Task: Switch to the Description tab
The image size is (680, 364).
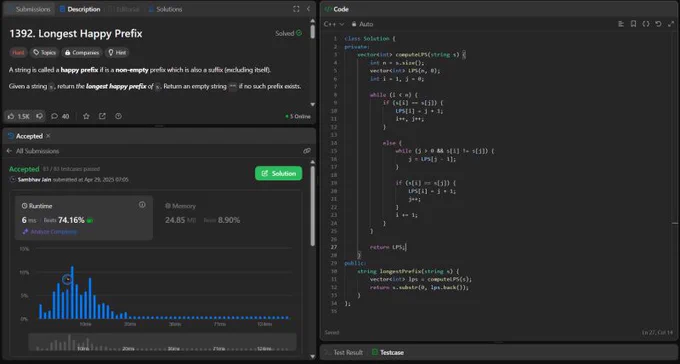Action: [80, 9]
